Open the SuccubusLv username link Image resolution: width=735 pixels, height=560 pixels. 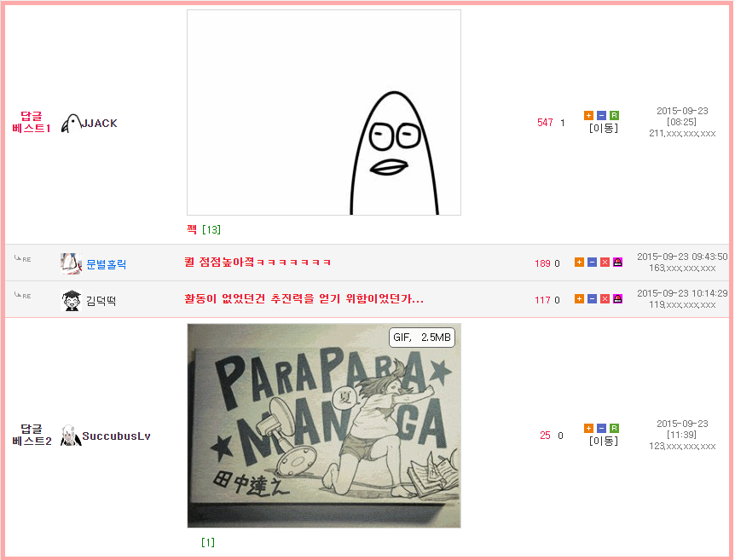point(116,436)
